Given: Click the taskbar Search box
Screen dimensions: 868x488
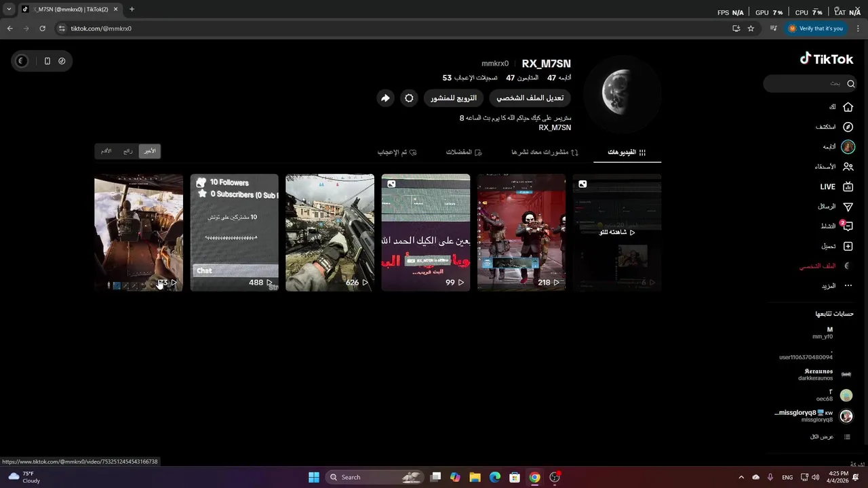Looking at the screenshot, I should tap(375, 477).
